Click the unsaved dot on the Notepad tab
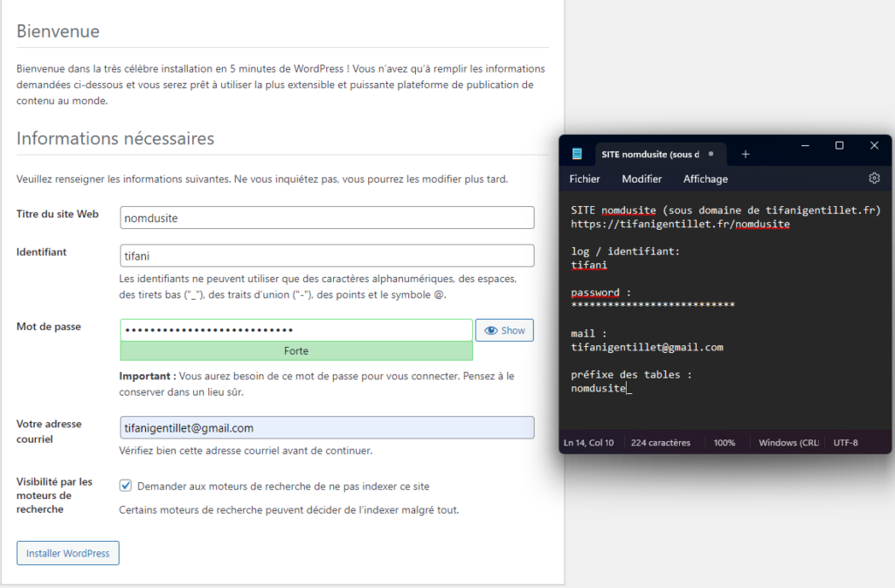This screenshot has height=588, width=895. (711, 154)
